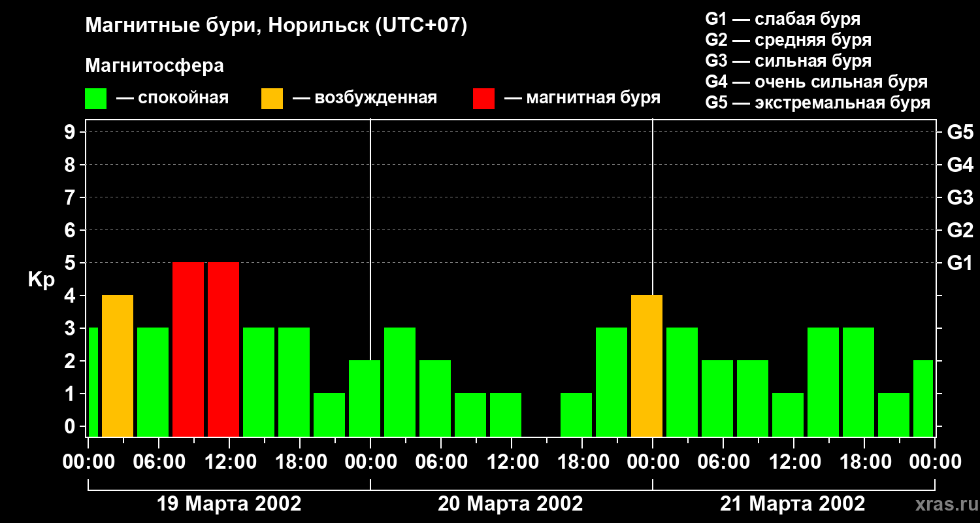Screen dimensions: 980x523
Task: Click the 12:00 time label for 21 Марта
Action: 794,462
